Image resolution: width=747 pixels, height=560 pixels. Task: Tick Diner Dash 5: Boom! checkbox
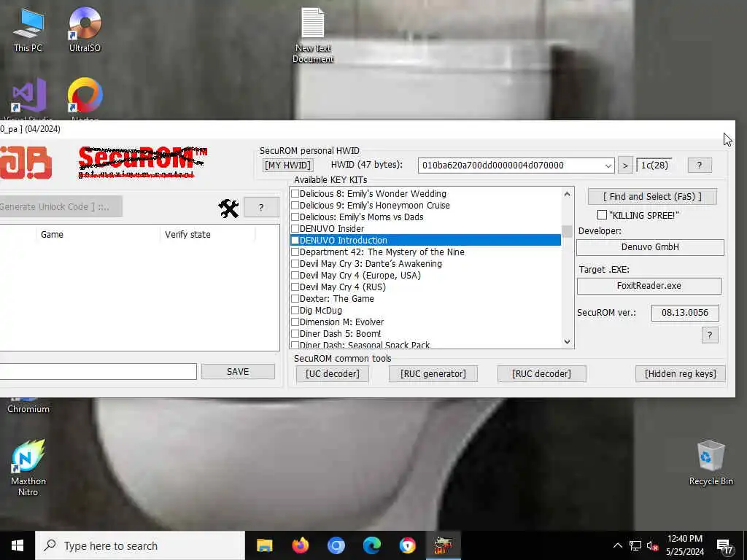click(295, 334)
